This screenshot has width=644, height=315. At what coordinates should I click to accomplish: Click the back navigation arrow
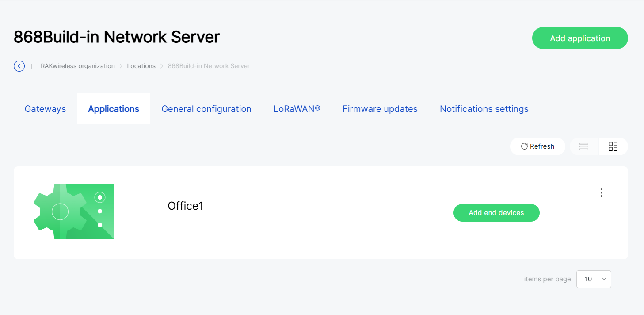click(x=19, y=65)
